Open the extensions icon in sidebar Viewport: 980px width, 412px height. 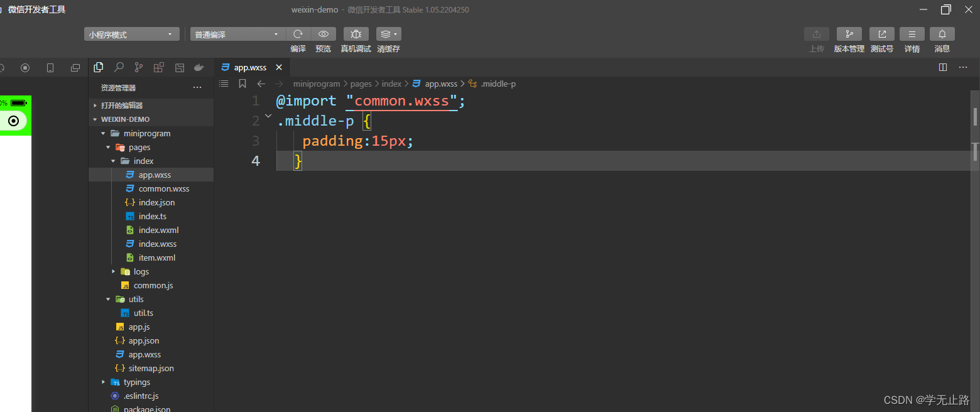coord(159,67)
